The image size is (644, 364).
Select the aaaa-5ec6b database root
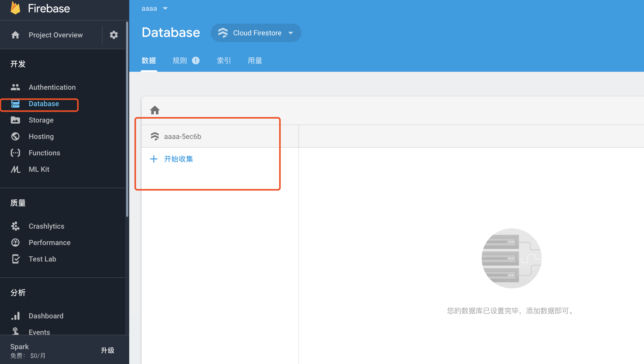coord(183,136)
